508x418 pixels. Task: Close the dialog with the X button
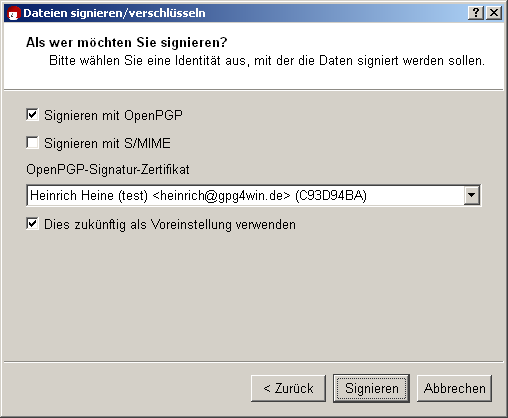tap(494, 13)
